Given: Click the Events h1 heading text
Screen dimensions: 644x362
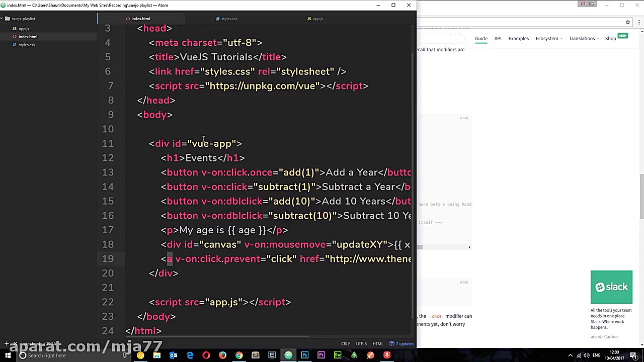Looking at the screenshot, I should tap(201, 158).
